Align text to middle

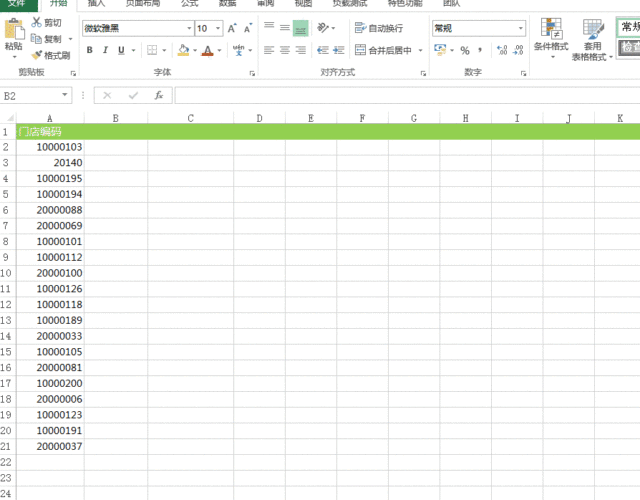[x=285, y=28]
